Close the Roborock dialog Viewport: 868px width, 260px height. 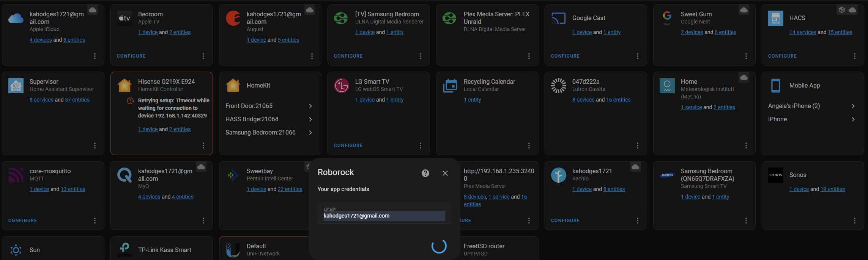[445, 173]
